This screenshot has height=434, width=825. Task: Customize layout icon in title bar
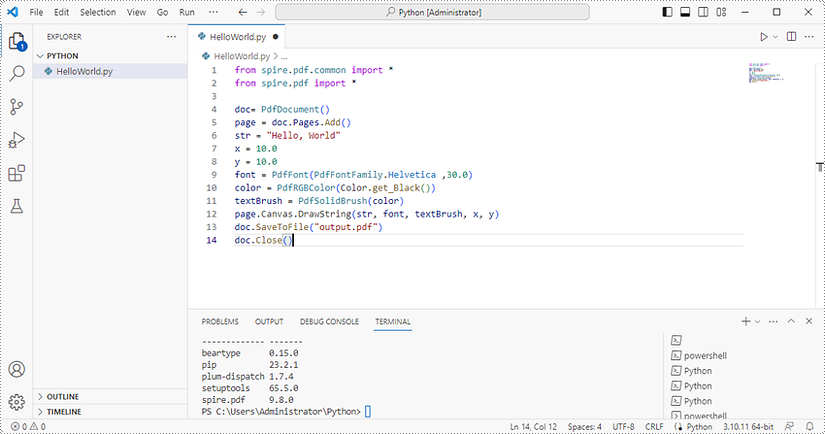coord(721,12)
